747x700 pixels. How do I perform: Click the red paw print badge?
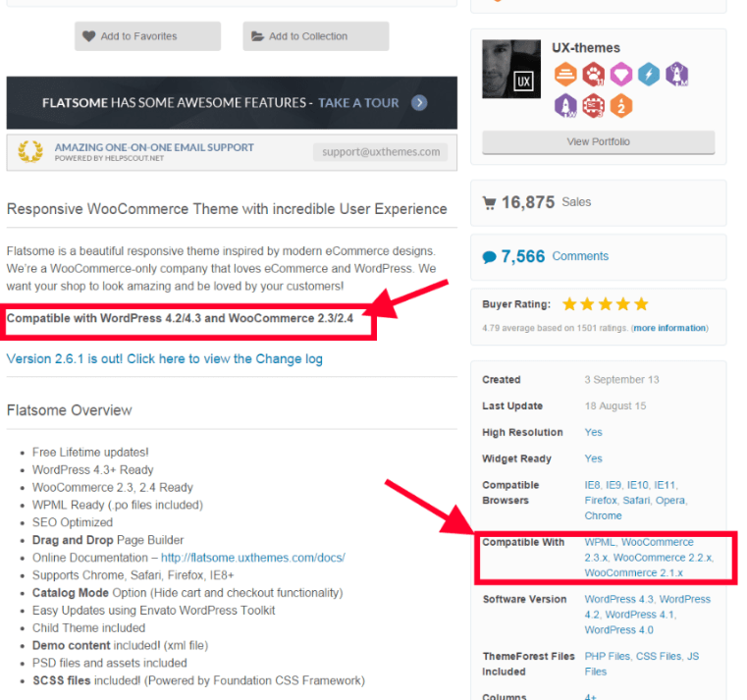pos(593,75)
